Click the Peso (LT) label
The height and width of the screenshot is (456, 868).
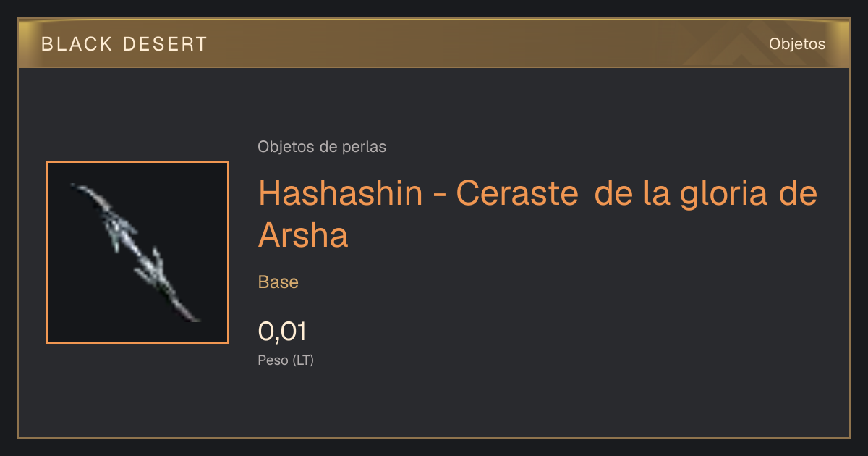pos(286,360)
